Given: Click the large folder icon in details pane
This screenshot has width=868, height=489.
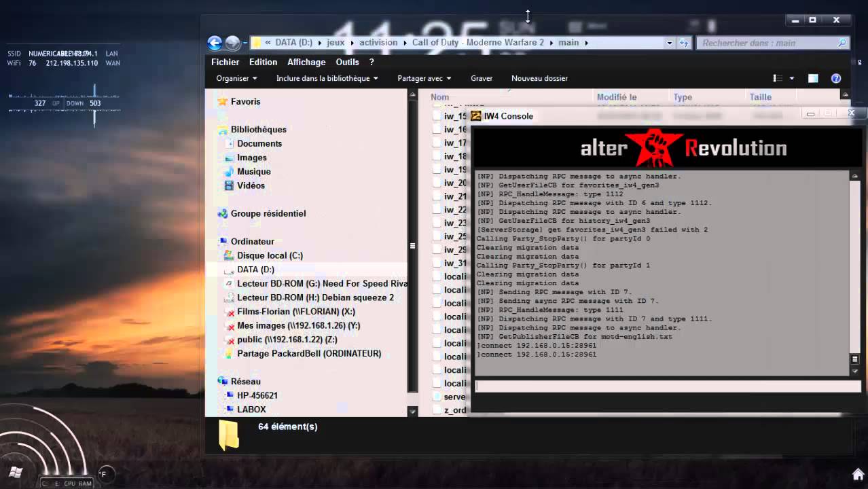Looking at the screenshot, I should (x=229, y=435).
